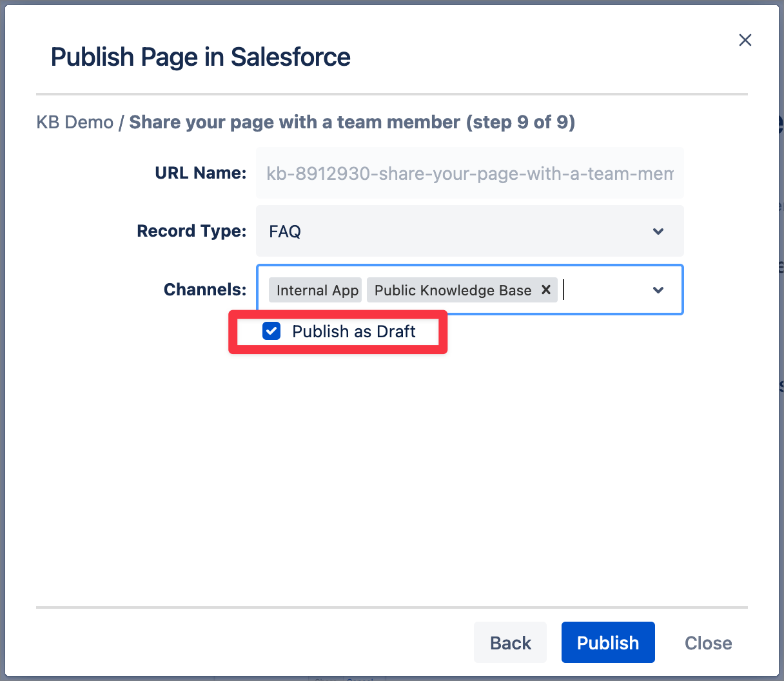Click the URL Name field label
The height and width of the screenshot is (681, 784).
(201, 173)
